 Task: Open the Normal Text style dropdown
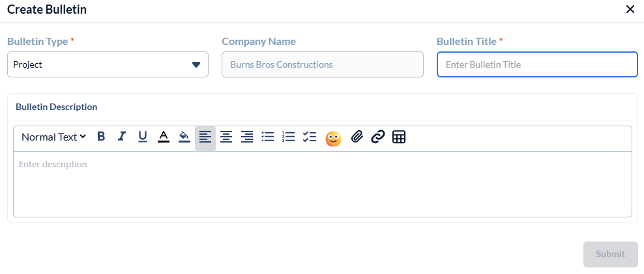(x=53, y=137)
